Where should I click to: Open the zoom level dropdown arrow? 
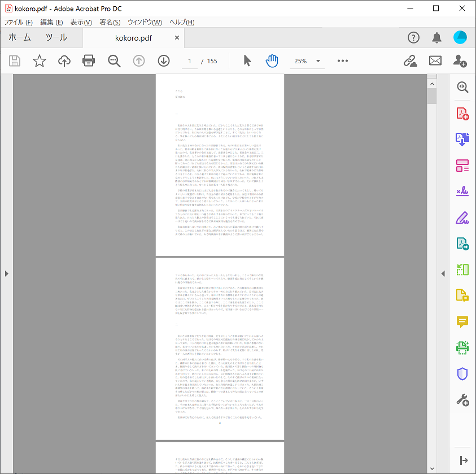pyautogui.click(x=318, y=61)
